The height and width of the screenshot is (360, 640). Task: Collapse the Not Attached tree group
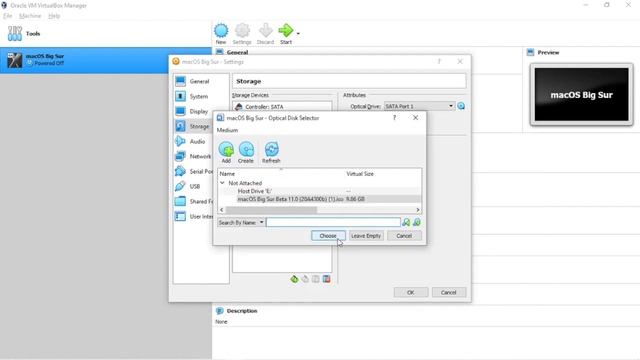(222, 183)
